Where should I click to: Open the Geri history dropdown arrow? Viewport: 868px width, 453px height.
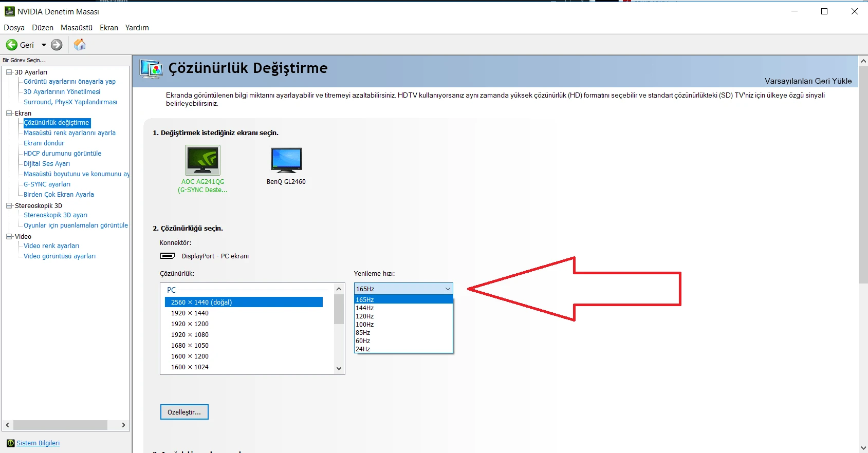click(44, 45)
